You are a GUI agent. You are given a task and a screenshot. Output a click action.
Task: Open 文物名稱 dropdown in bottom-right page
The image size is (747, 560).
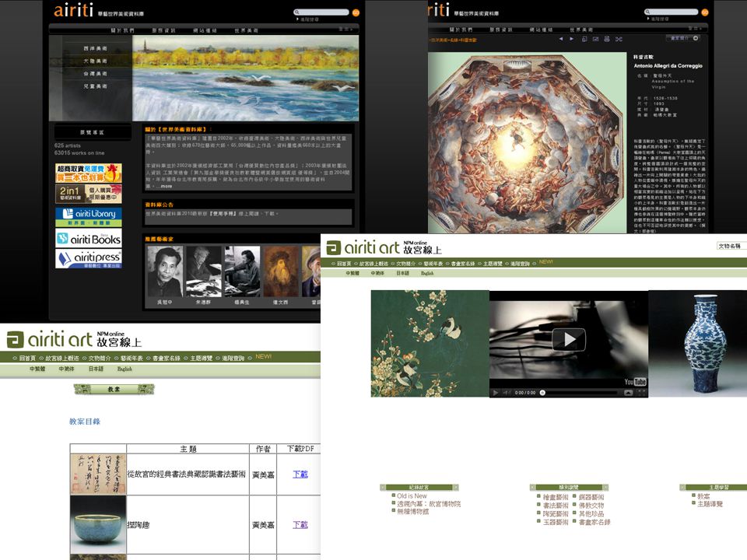click(x=731, y=246)
